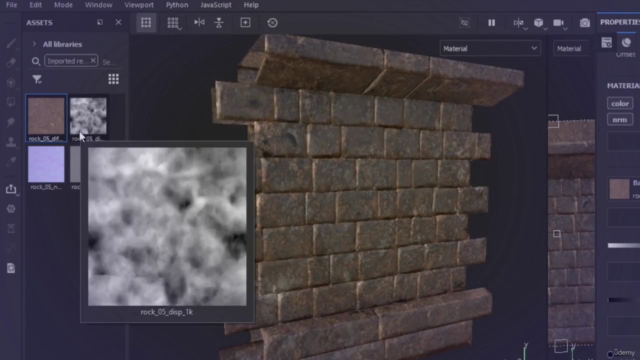Toggle vertical symmetry mirror icon

(219, 22)
